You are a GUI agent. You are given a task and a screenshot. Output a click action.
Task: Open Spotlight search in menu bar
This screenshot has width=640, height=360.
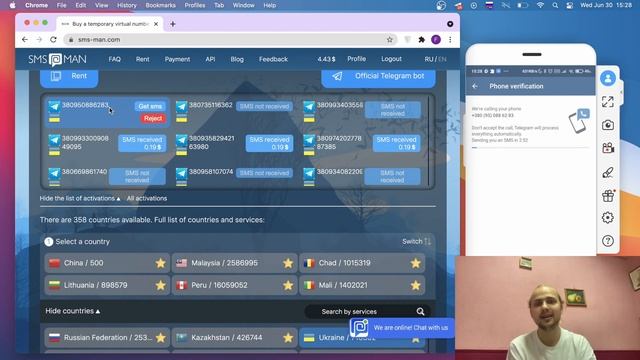pyautogui.click(x=555, y=5)
